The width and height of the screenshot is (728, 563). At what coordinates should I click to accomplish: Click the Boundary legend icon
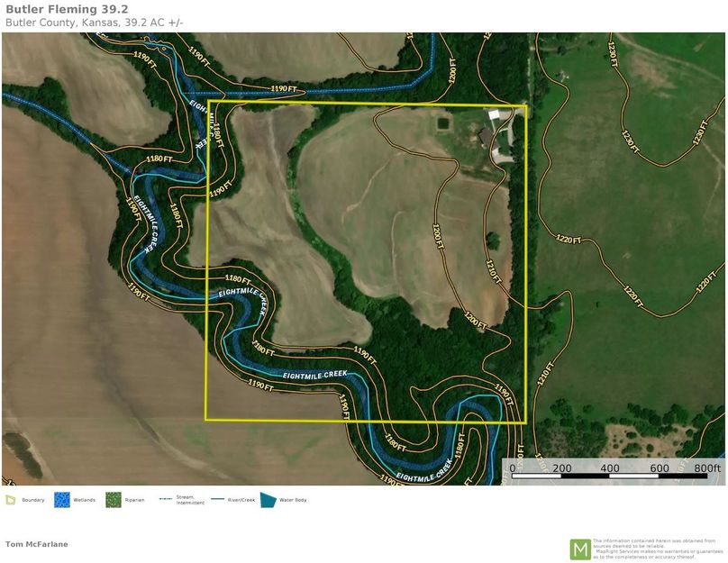click(11, 499)
